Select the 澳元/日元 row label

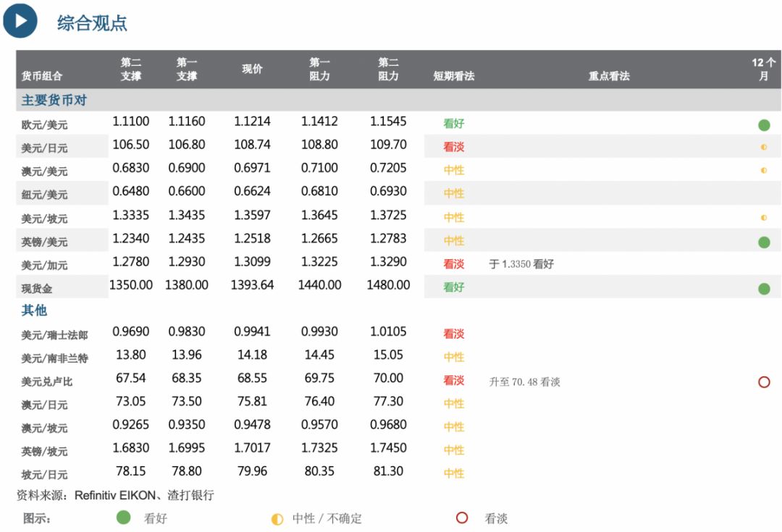coord(44,405)
